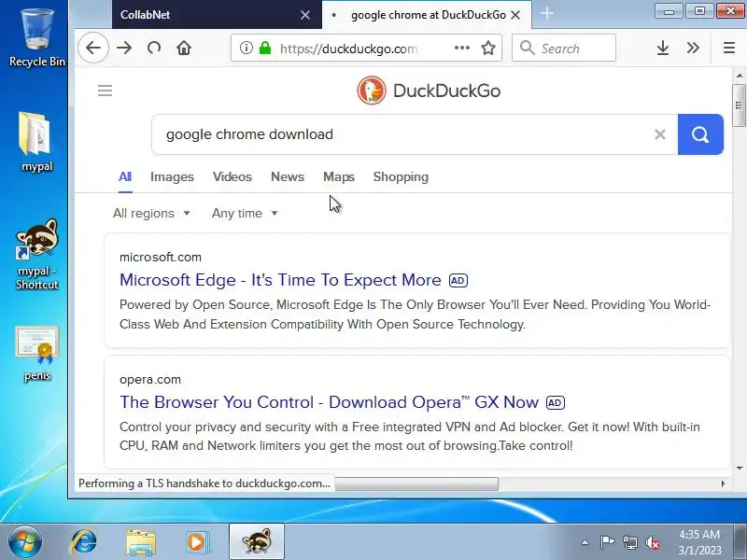The height and width of the screenshot is (560, 747).
Task: Click the vertical scrollbar down arrow
Action: pyautogui.click(x=740, y=469)
